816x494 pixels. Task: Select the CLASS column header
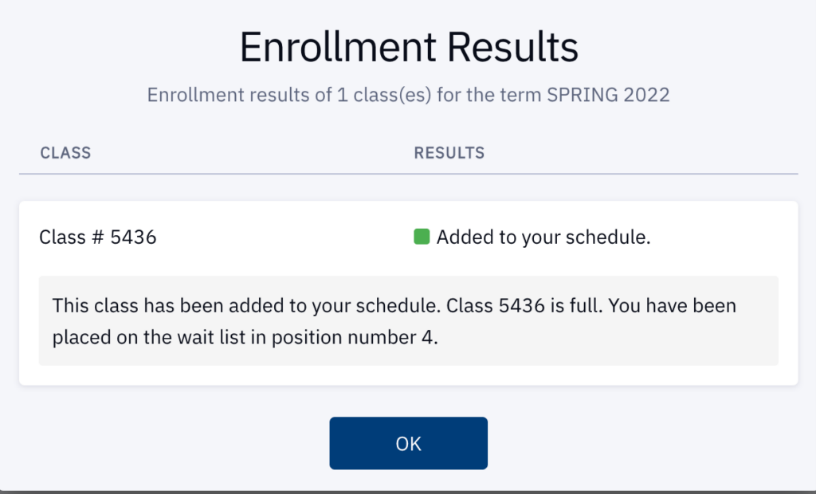pyautogui.click(x=65, y=153)
